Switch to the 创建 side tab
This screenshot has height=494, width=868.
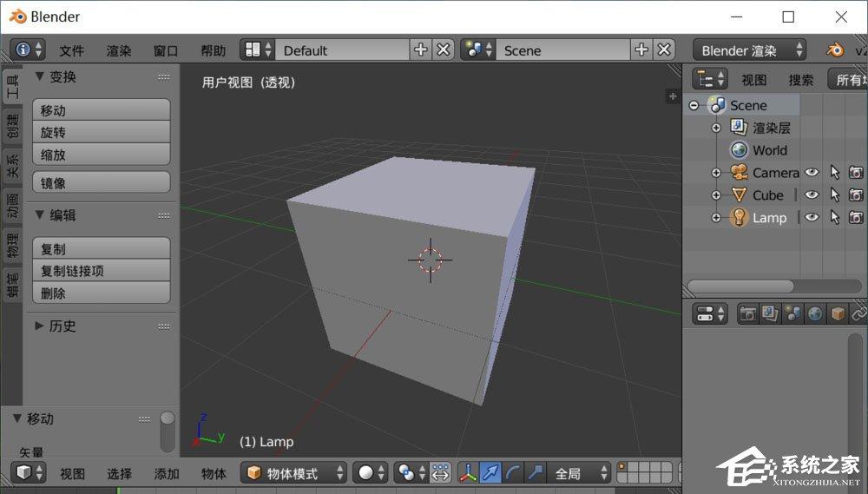(12, 127)
